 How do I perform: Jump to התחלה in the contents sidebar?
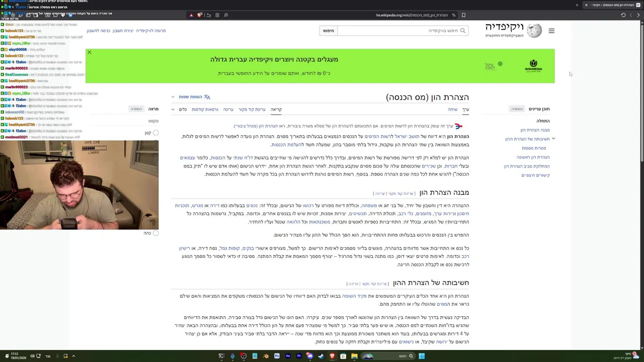coord(543,121)
